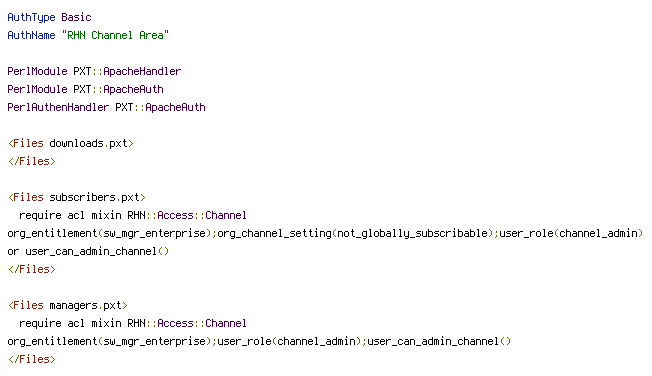Click the subscribers.pxt file name
This screenshot has height=376, width=652.
[94, 197]
